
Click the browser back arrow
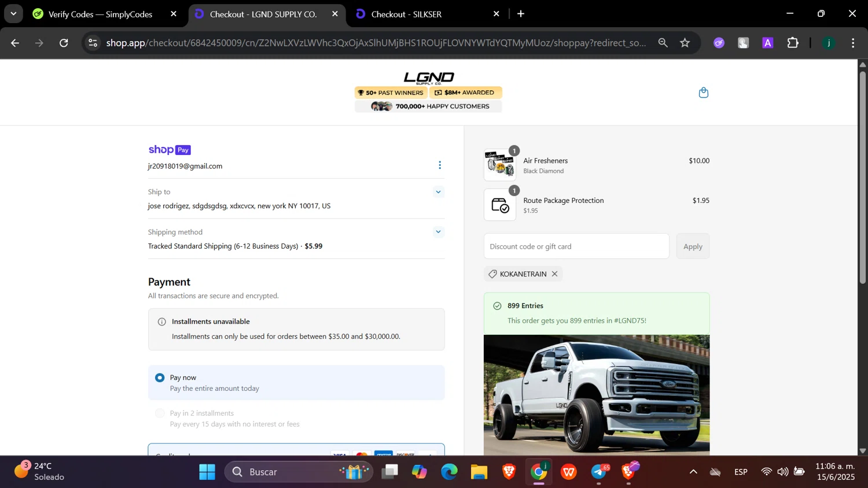coord(15,43)
